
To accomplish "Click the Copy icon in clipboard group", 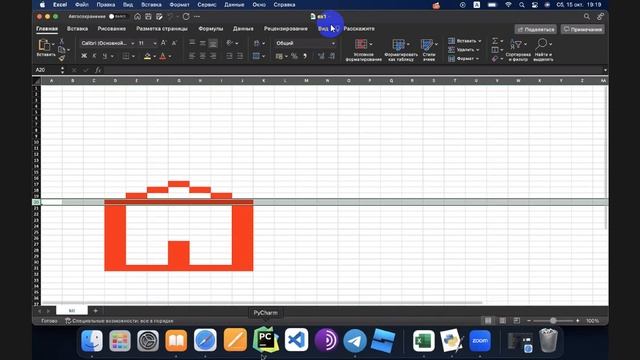I will click(62, 50).
